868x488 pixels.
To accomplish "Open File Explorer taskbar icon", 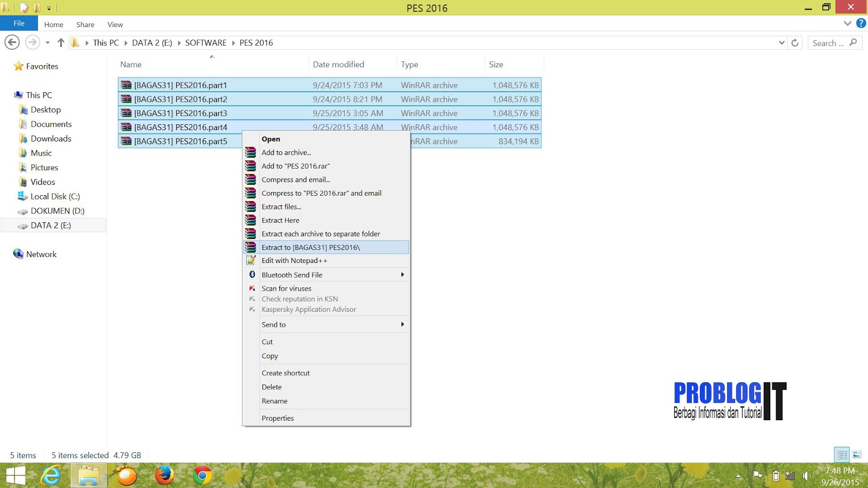I will pos(88,476).
